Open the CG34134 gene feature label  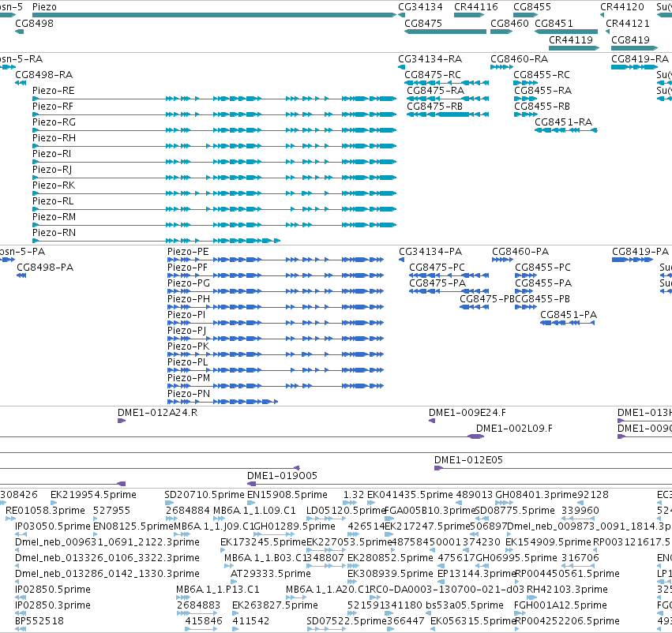tap(420, 7)
